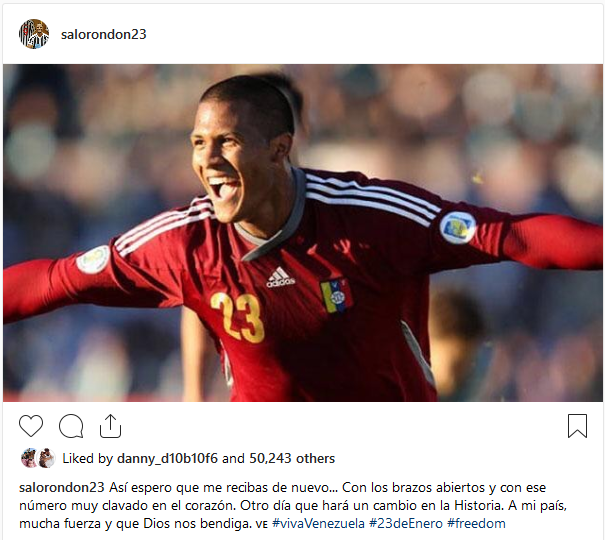Screen dimensions: 605x540
Task: Open salorondon23 profile picture in header
Action: click(34, 34)
